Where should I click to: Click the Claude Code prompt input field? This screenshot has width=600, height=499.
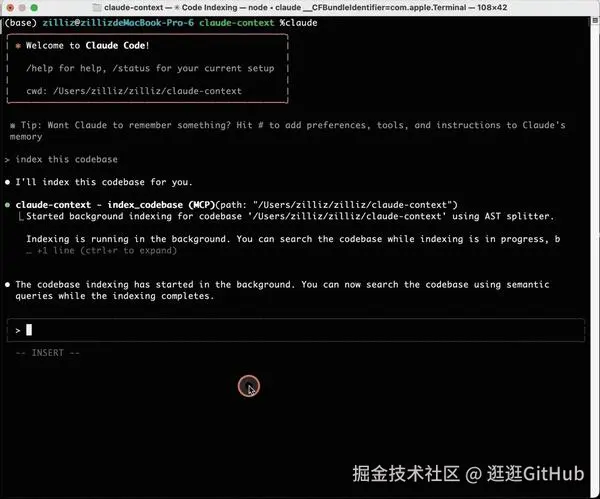pyautogui.click(x=295, y=330)
